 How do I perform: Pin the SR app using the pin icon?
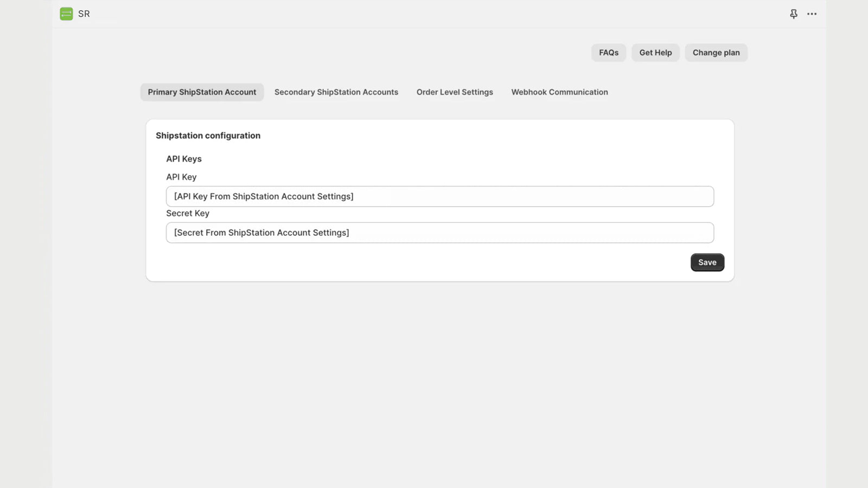(793, 14)
